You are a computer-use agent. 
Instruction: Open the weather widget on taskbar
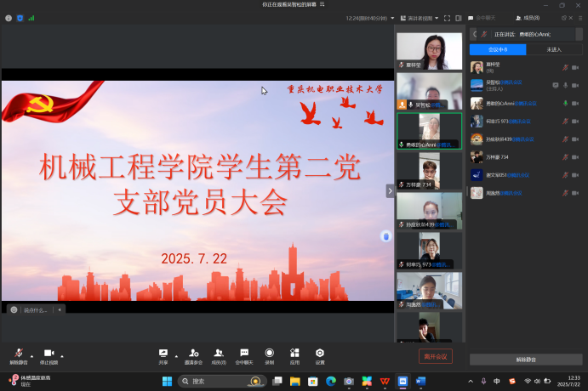point(30,381)
